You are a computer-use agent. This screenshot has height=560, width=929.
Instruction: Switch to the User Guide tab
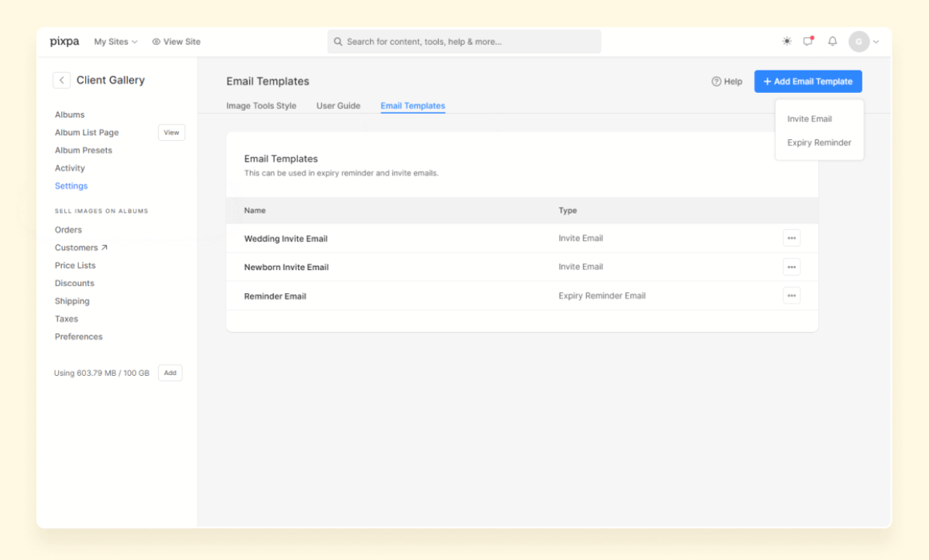(338, 106)
